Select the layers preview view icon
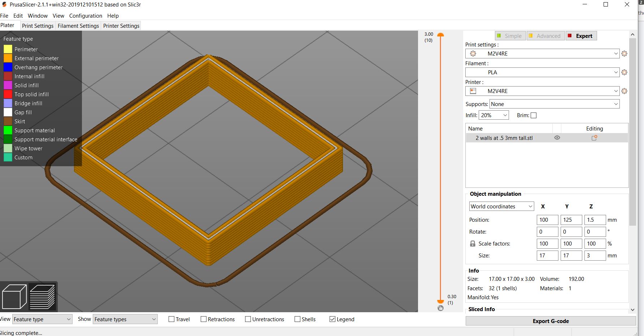644x336 pixels. [x=42, y=297]
